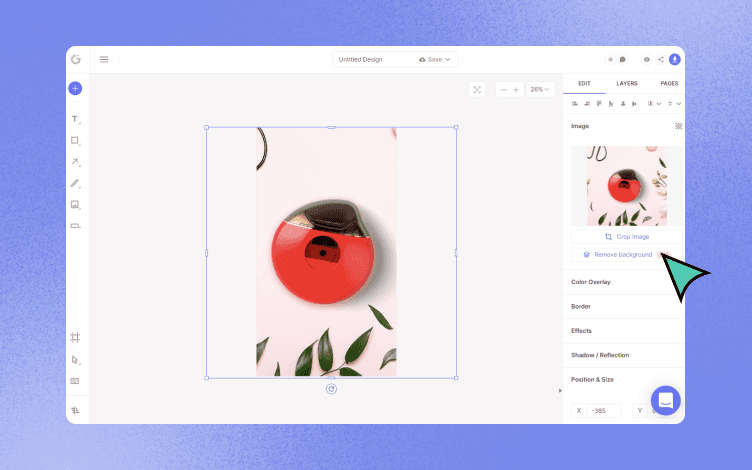
Task: Select the button element tool below Image tool
Action: [75, 225]
